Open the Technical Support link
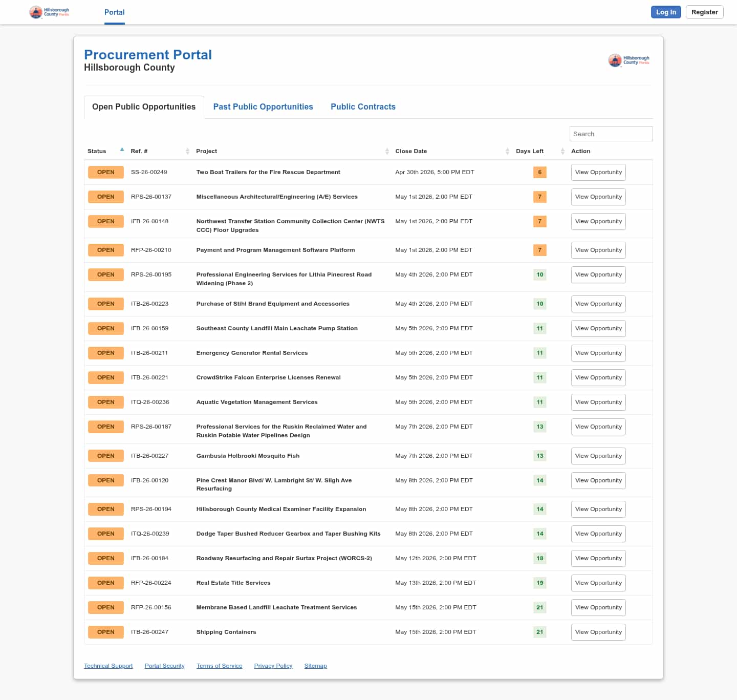Image resolution: width=737 pixels, height=700 pixels. [x=108, y=666]
